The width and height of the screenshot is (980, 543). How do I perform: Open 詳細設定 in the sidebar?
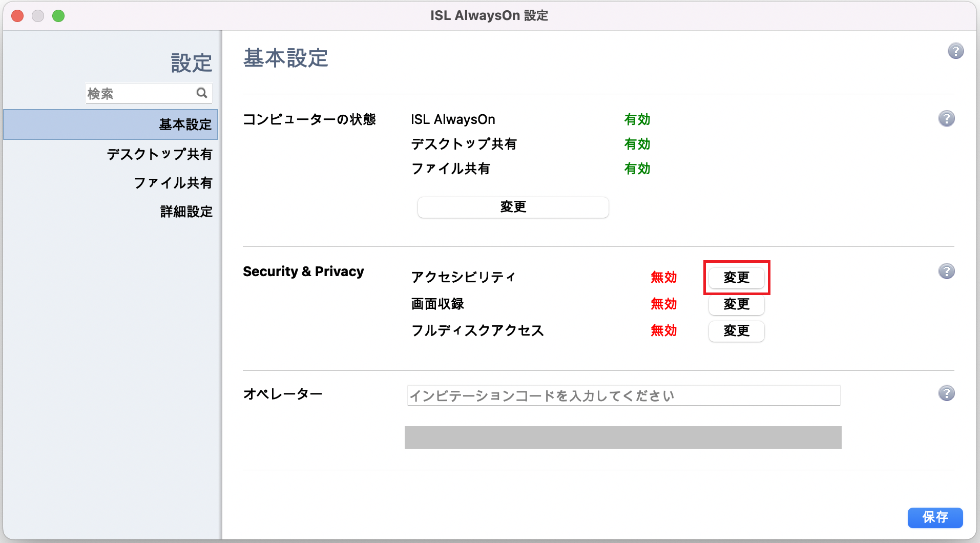tap(186, 212)
